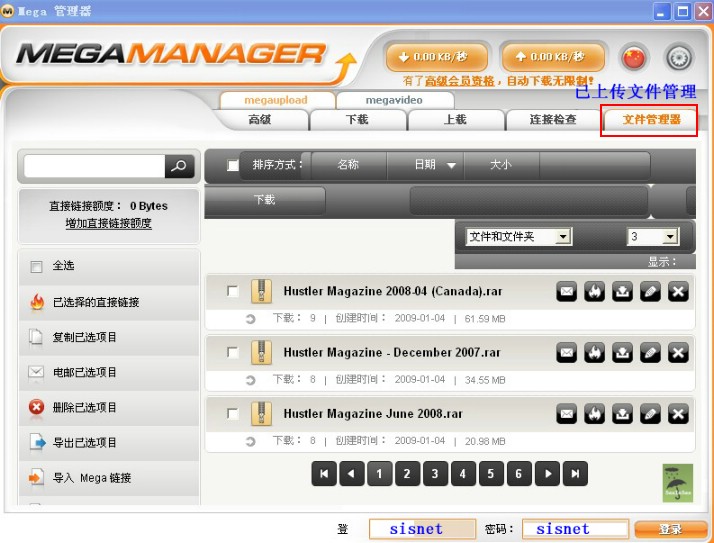
Task: Check the 全选 checkbox in sidebar
Action: 36,266
